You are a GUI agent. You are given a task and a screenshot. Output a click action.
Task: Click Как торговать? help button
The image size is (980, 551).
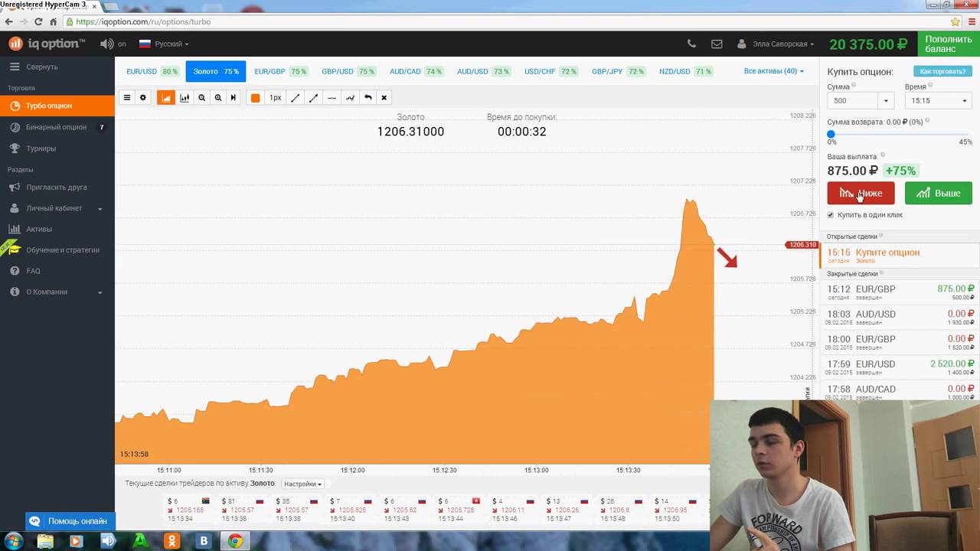[x=942, y=71]
